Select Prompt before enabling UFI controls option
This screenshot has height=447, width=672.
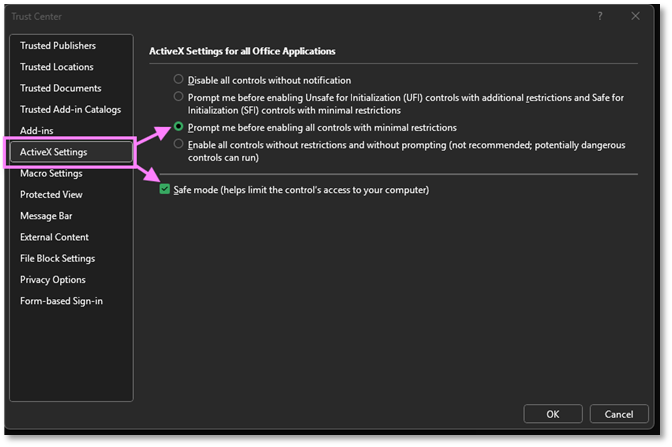click(x=179, y=97)
